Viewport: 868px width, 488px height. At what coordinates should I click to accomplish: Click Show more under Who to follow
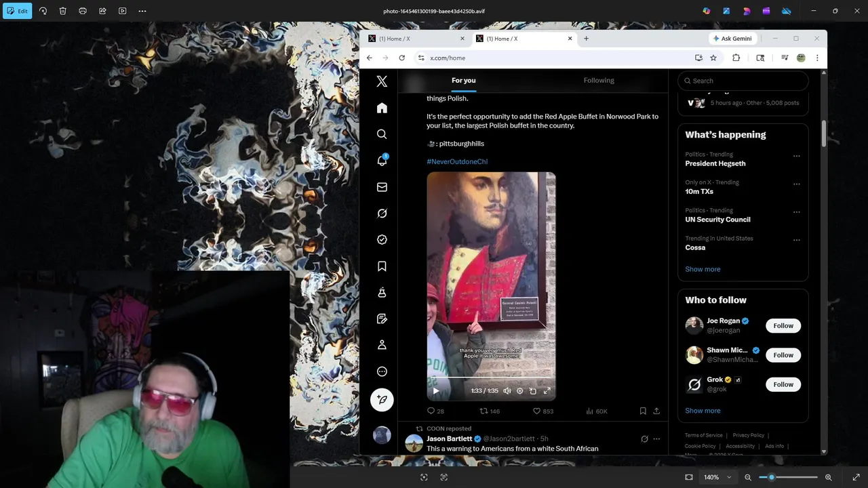tap(703, 411)
